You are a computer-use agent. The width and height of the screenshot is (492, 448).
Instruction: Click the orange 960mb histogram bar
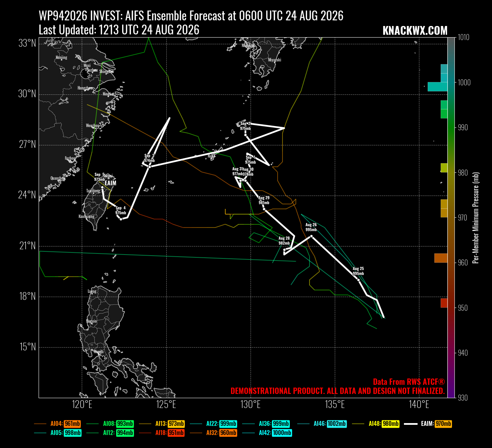441,258
